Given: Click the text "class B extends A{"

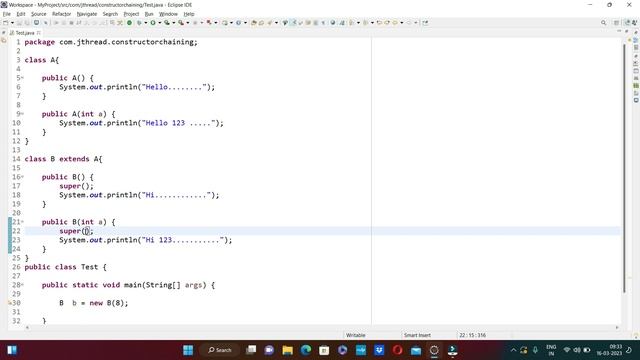Looking at the screenshot, I should (x=64, y=159).
